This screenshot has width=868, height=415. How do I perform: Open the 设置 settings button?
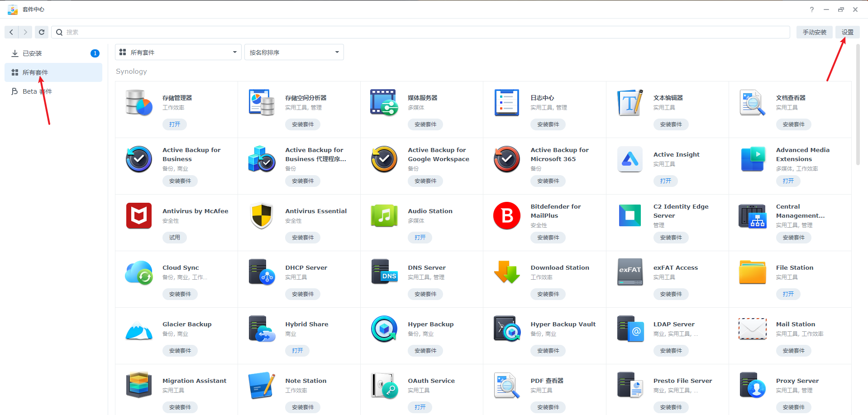click(847, 32)
